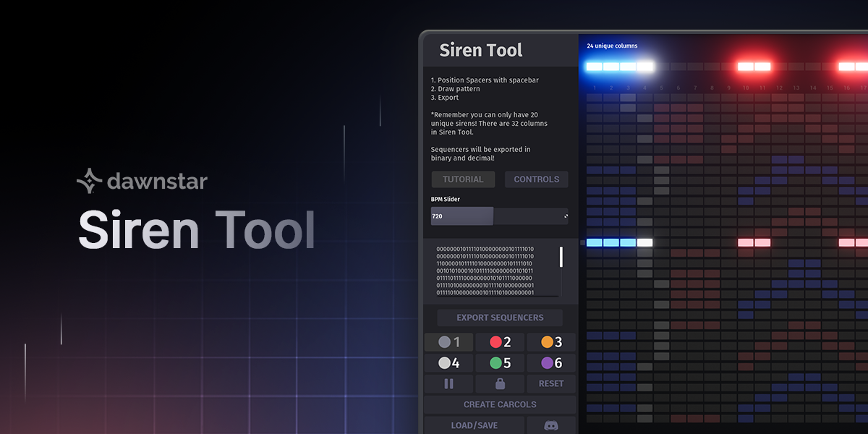This screenshot has width=868, height=434.
Task: Toggle the white color 4 option
Action: tap(448, 362)
